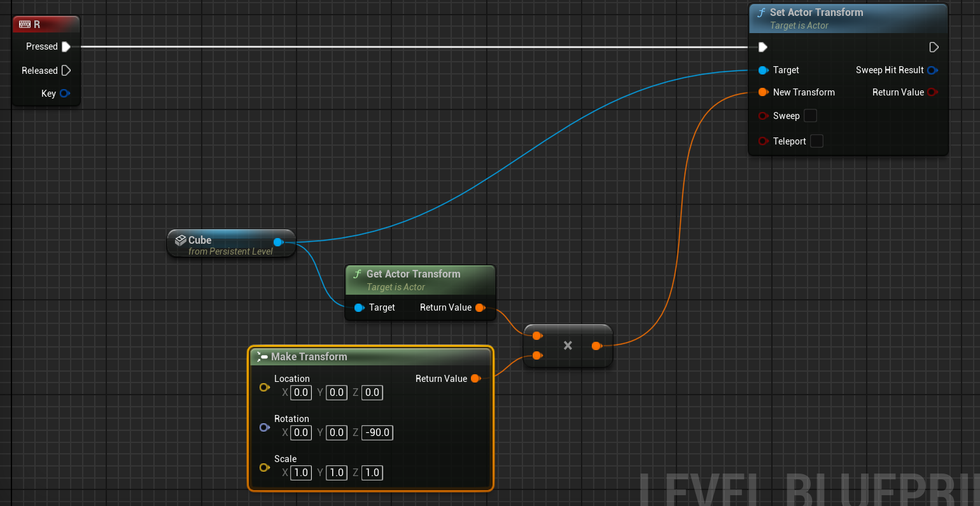Click Location Y value field

337,393
